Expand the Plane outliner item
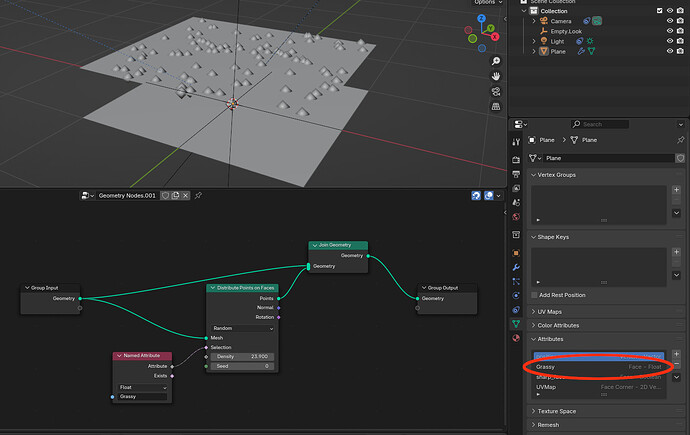 [534, 51]
